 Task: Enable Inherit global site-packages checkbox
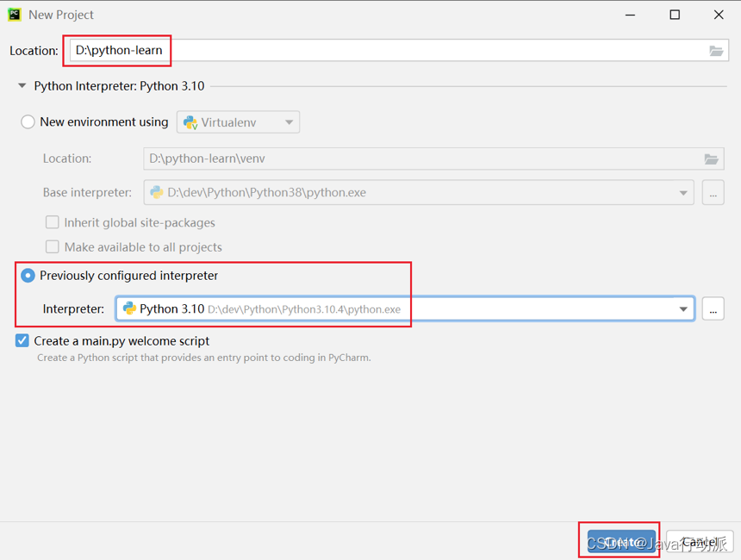pos(53,222)
